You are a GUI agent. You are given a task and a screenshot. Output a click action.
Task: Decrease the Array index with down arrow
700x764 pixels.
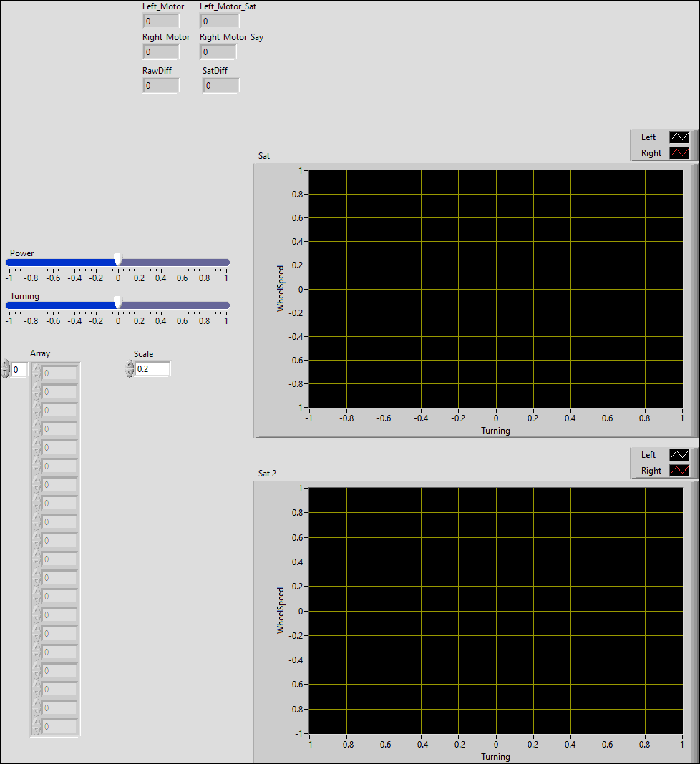point(6,373)
